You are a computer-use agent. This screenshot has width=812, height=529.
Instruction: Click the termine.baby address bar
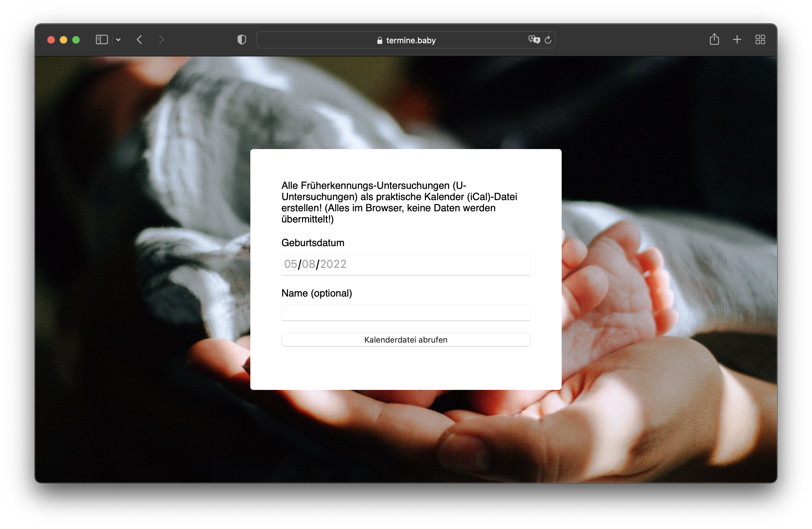pos(406,40)
